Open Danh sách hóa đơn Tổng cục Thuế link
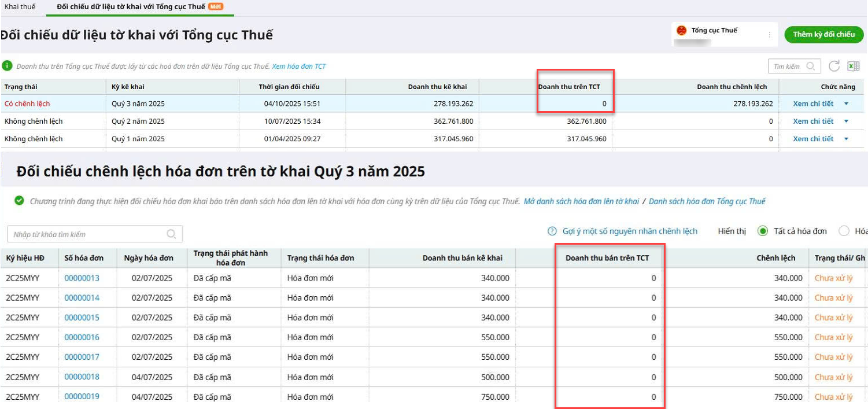Screen dimensions: 868x409 [707, 201]
